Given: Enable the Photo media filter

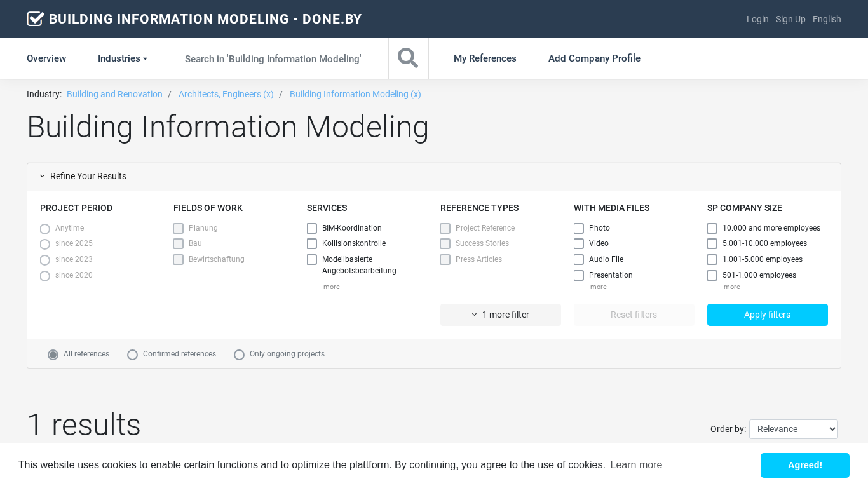Looking at the screenshot, I should (x=579, y=228).
